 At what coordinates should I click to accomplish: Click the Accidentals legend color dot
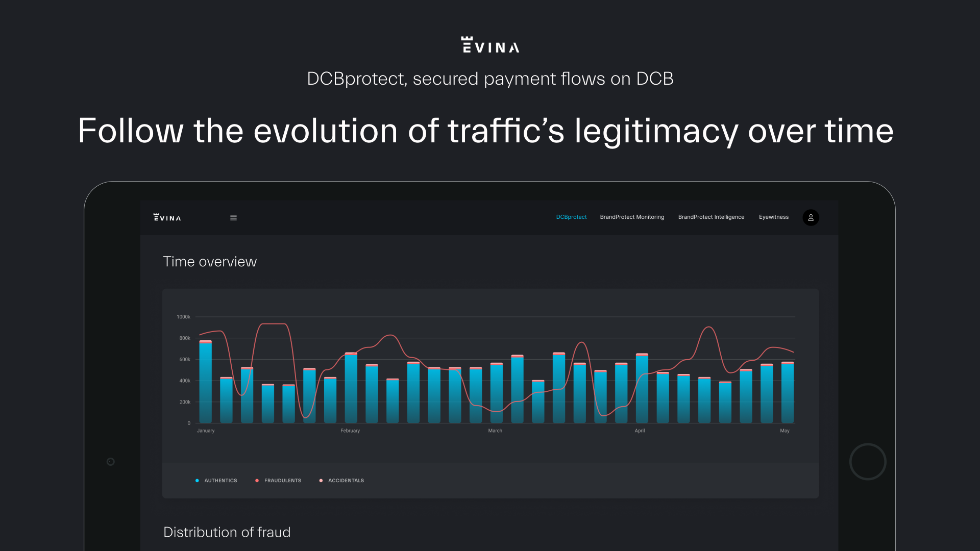coord(321,481)
